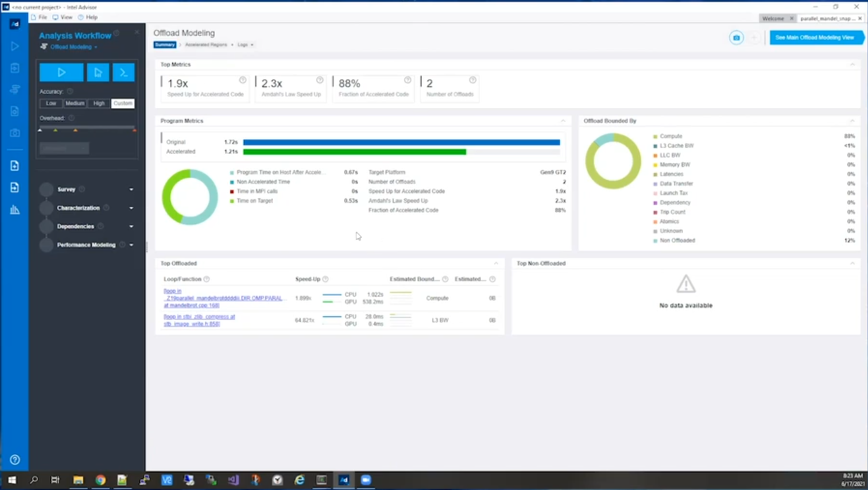The image size is (868, 490).
Task: Click info icon on 1.9x Speed Up metric
Action: click(x=243, y=80)
